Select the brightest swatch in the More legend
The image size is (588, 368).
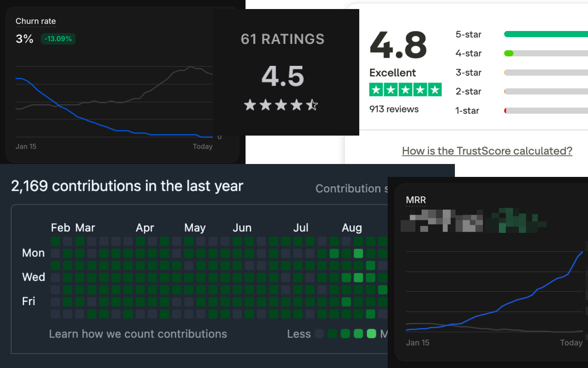click(371, 334)
